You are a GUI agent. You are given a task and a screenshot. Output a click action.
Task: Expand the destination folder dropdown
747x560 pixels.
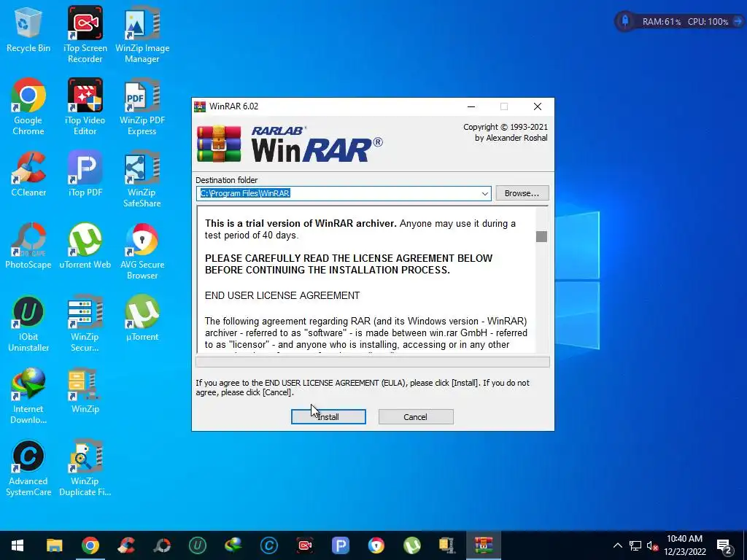pos(484,193)
